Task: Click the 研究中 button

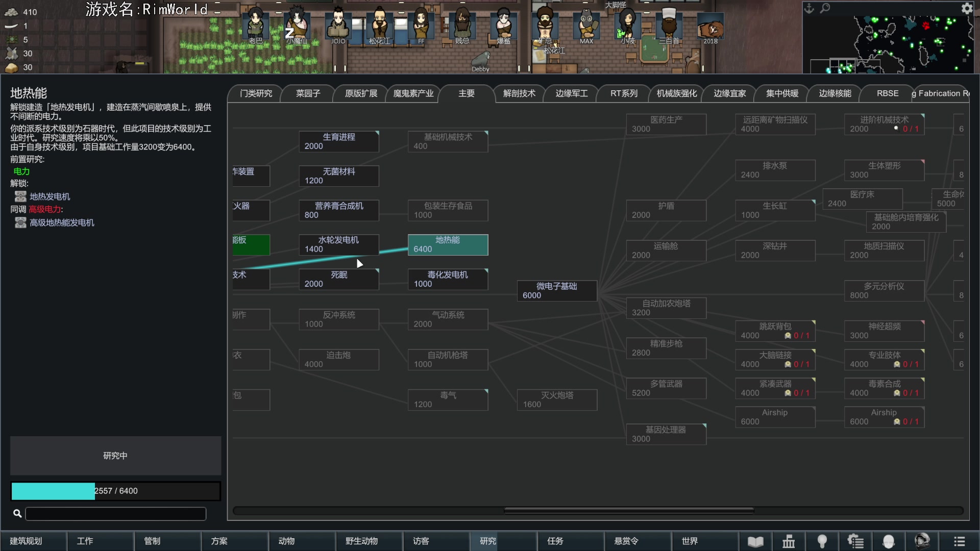Action: click(x=115, y=456)
